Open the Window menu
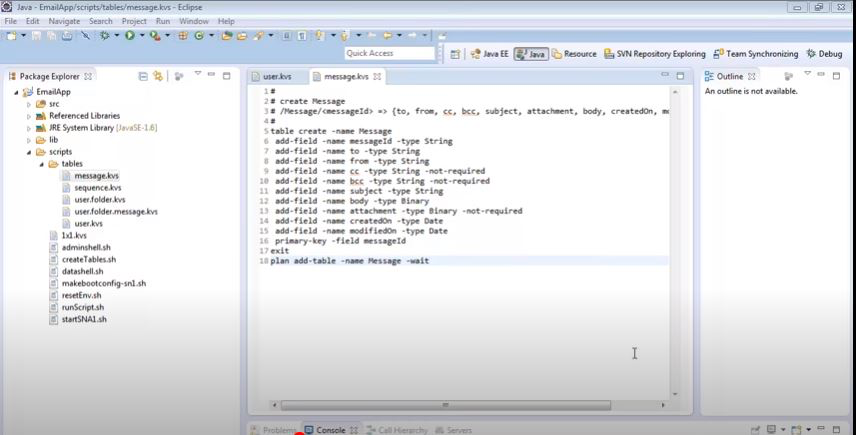 194,21
